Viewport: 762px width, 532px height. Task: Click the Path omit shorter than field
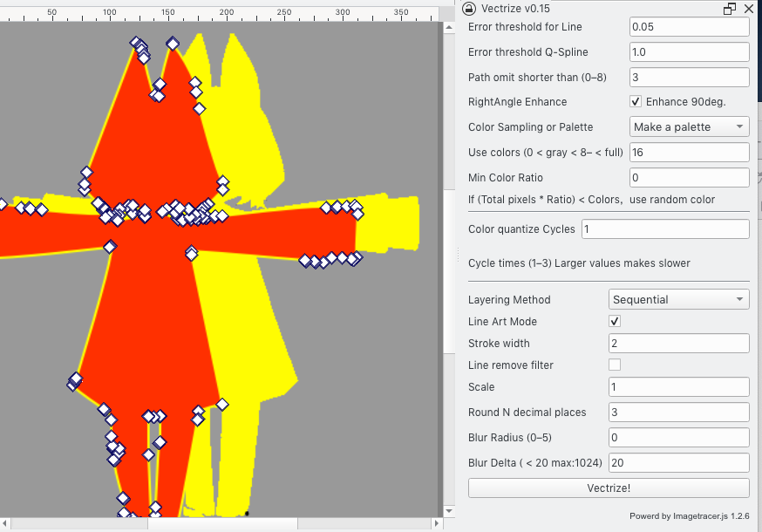689,78
